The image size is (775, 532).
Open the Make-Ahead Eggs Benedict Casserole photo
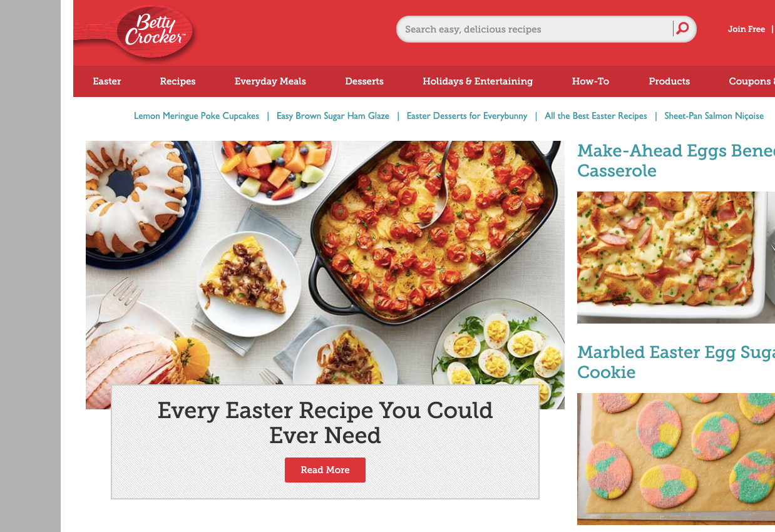[x=676, y=257]
